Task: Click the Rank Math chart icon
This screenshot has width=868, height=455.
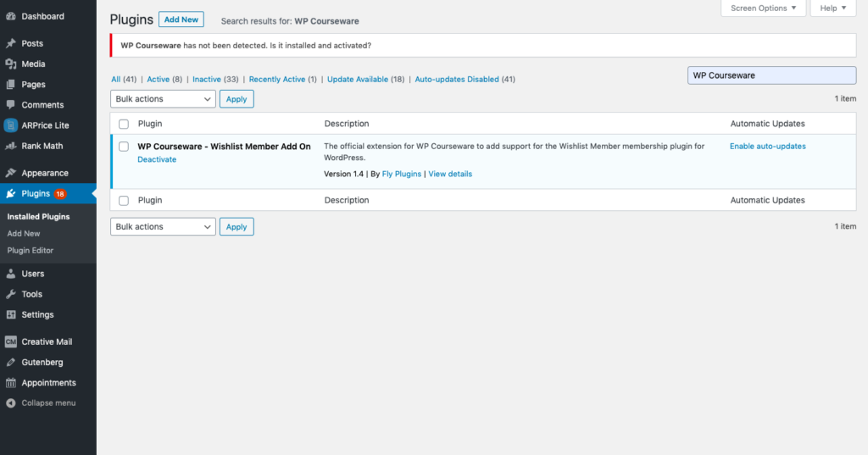Action: pyautogui.click(x=10, y=146)
